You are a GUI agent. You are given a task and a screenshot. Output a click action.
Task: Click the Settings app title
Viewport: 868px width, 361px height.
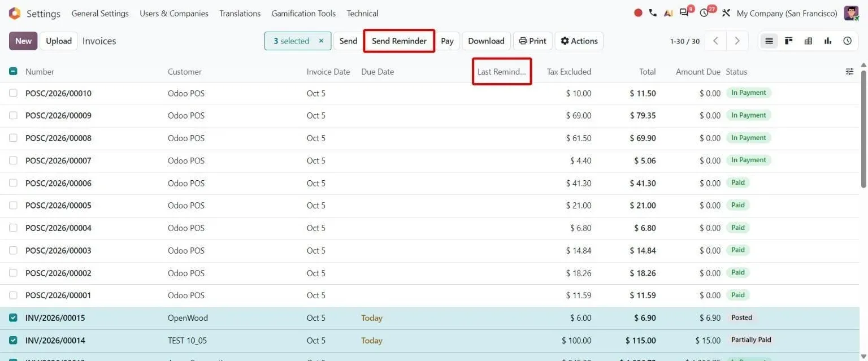44,13
